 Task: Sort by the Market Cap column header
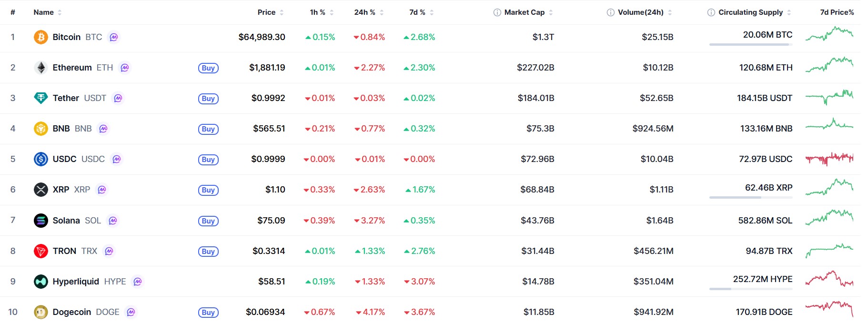coord(529,12)
